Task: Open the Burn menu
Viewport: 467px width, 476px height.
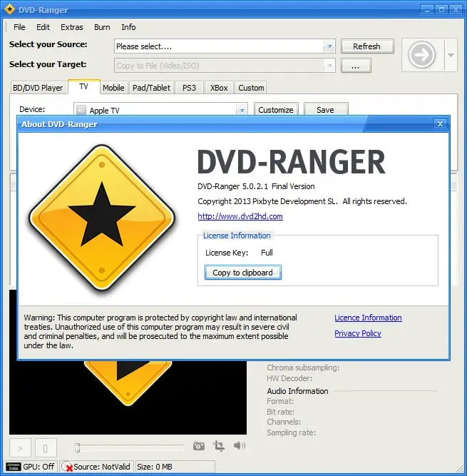Action: [102, 27]
